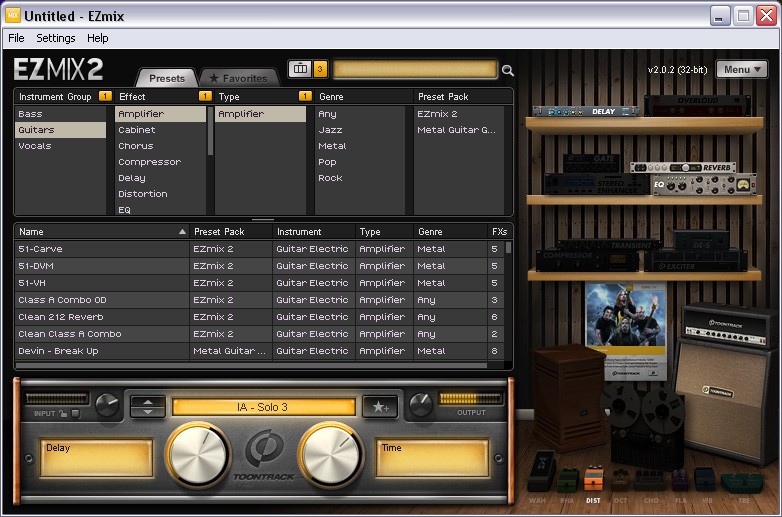
Task: Click the EQ rack unit on shelf
Action: (x=705, y=184)
